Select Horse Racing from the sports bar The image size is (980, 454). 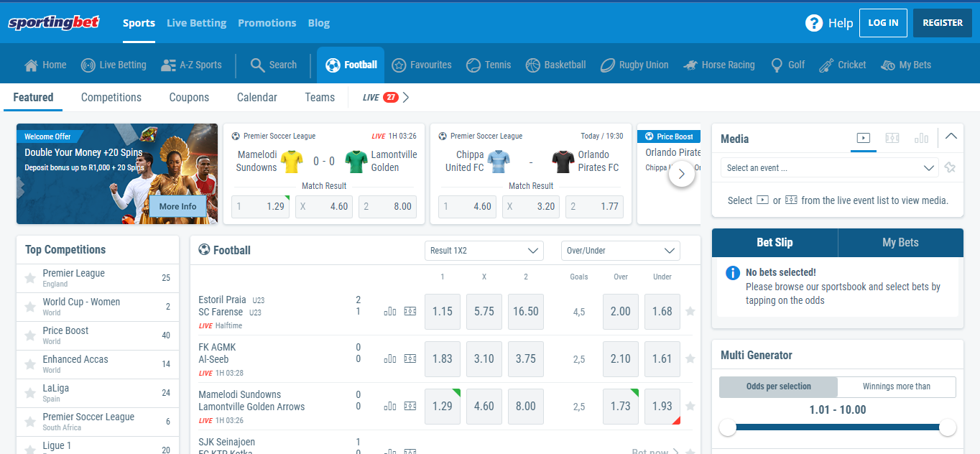click(718, 65)
